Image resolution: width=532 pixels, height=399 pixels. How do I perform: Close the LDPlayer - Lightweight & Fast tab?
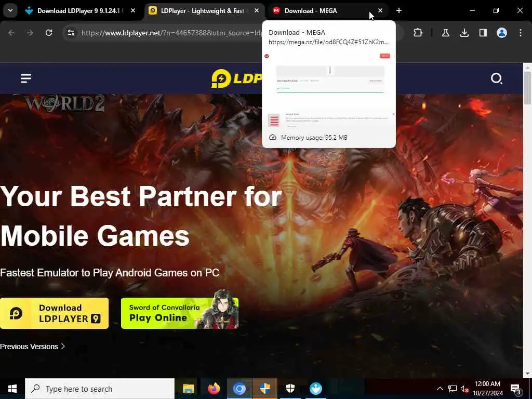coord(257,10)
